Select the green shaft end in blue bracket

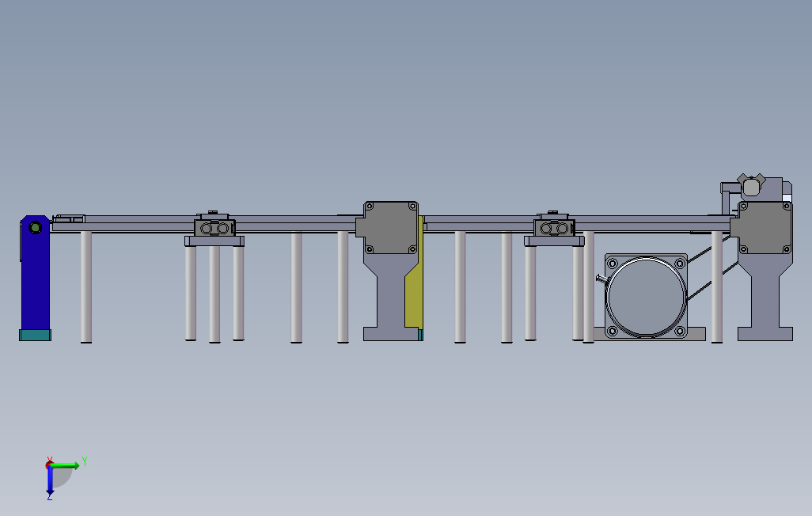[35, 227]
